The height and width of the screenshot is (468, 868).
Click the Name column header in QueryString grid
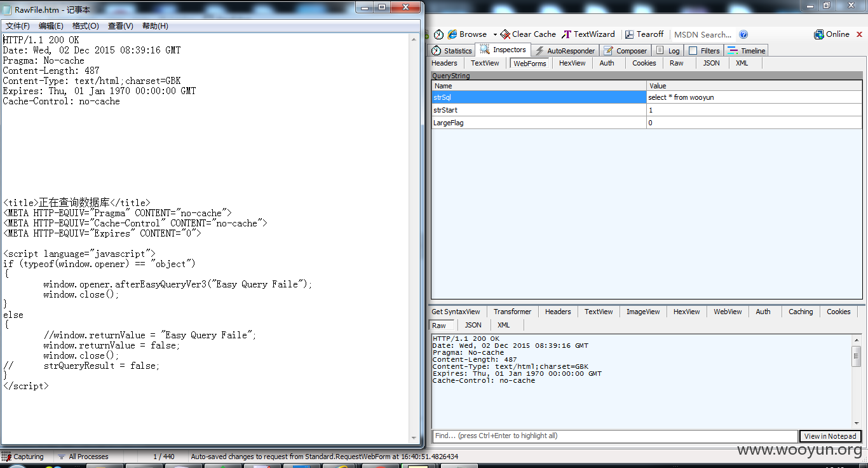point(539,86)
